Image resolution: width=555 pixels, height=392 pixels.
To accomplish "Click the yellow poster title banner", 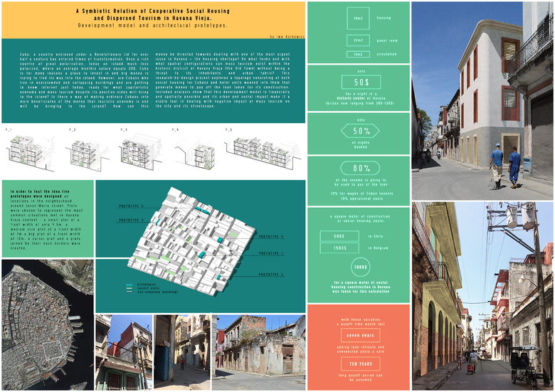I will [153, 19].
